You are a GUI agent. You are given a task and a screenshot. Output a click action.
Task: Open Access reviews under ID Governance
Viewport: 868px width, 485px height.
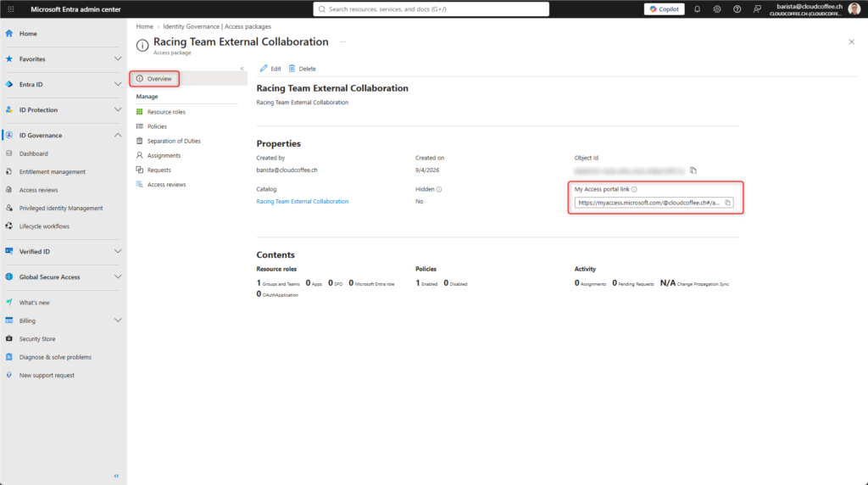tap(38, 190)
